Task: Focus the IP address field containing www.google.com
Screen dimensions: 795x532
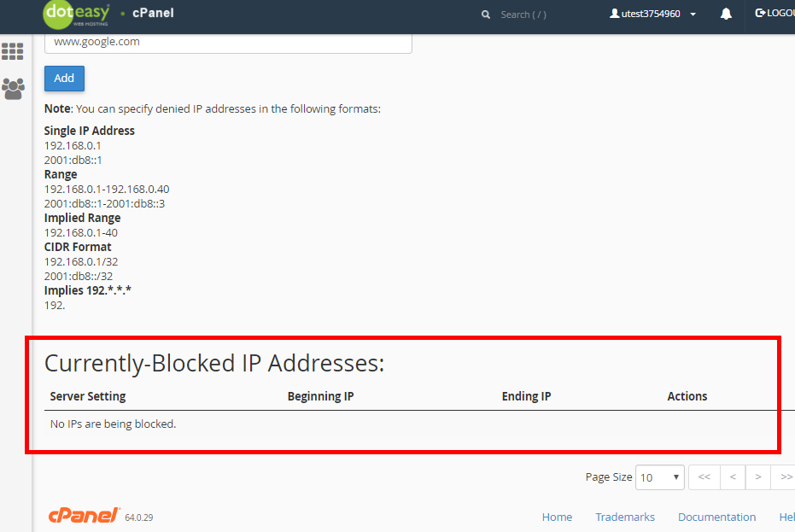Action: tap(228, 43)
